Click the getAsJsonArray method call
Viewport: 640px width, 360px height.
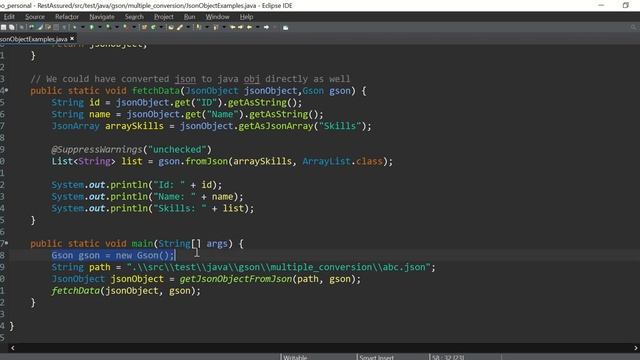(276, 126)
